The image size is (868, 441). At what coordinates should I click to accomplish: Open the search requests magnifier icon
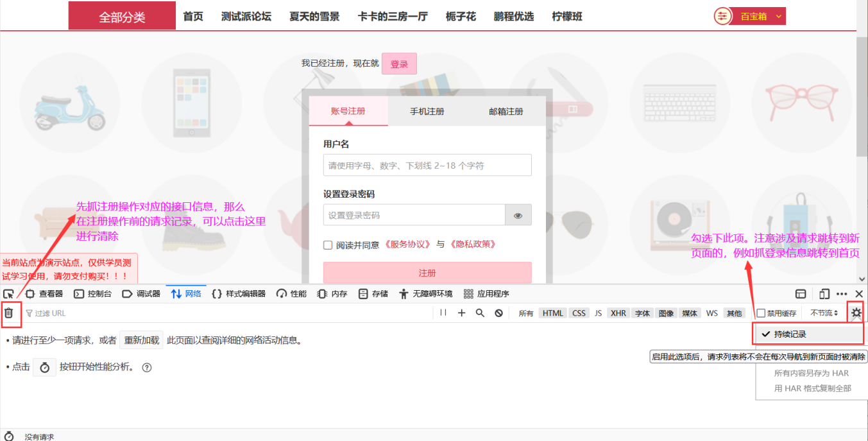tap(480, 313)
